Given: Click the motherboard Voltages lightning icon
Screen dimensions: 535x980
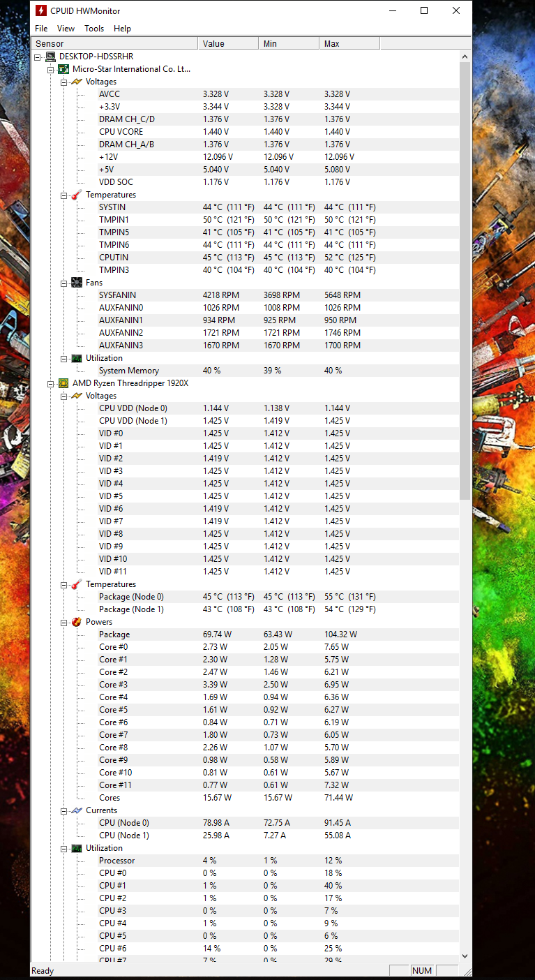Looking at the screenshot, I should coord(77,82).
